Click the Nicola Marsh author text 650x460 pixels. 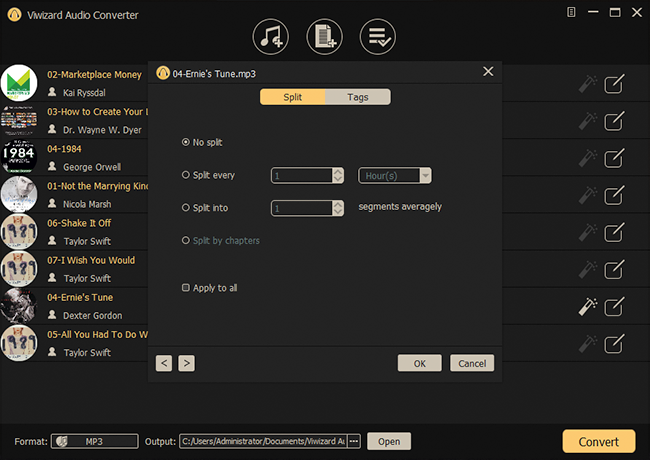(x=87, y=204)
